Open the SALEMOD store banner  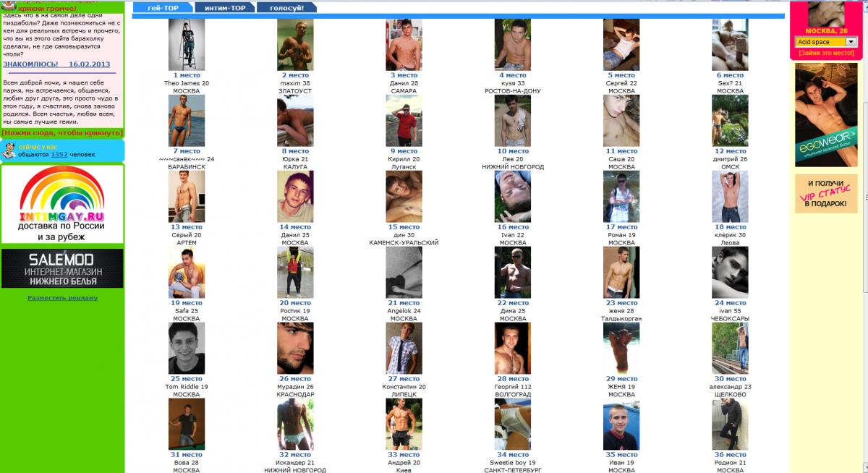tap(62, 268)
